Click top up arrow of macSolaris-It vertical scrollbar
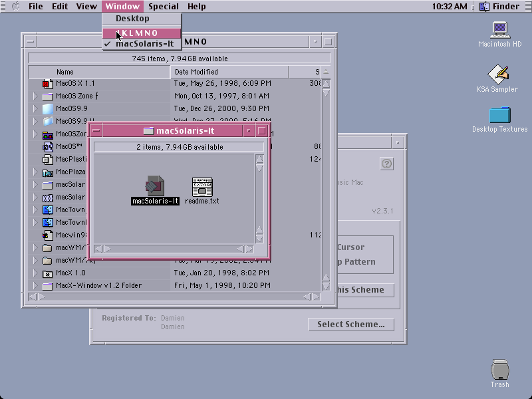Screen dimensions: 532x399 pyautogui.click(x=259, y=159)
